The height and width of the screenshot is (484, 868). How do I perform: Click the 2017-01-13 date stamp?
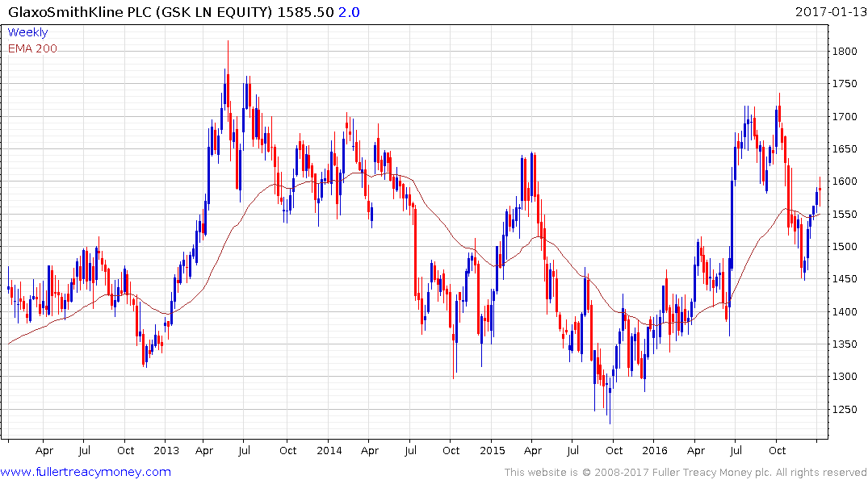830,11
